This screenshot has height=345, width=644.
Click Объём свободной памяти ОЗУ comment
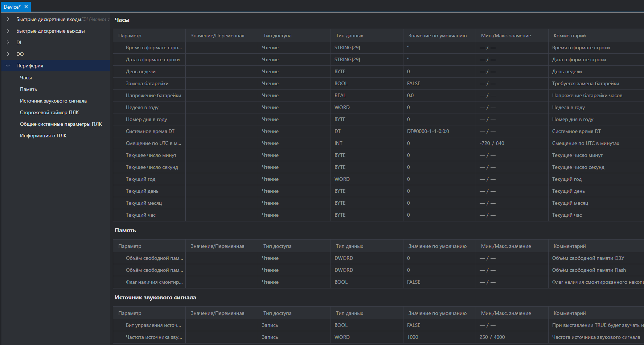[588, 258]
